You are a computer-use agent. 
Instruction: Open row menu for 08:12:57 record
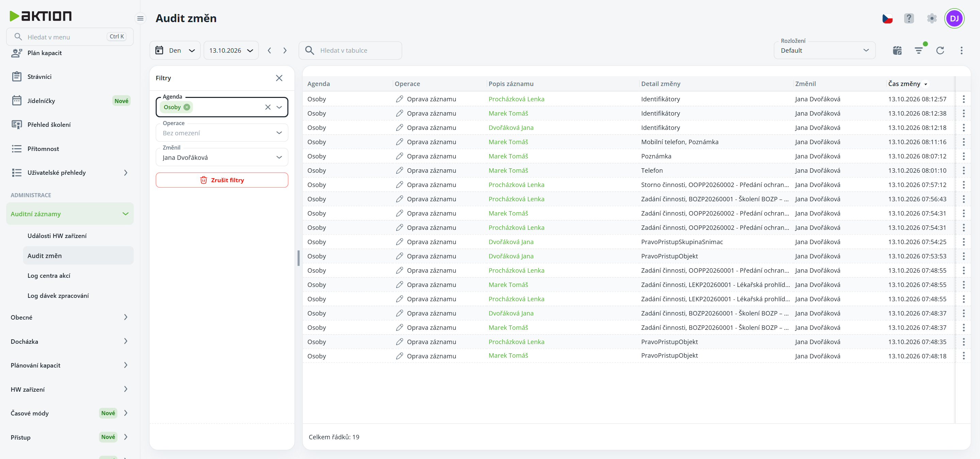[964, 99]
